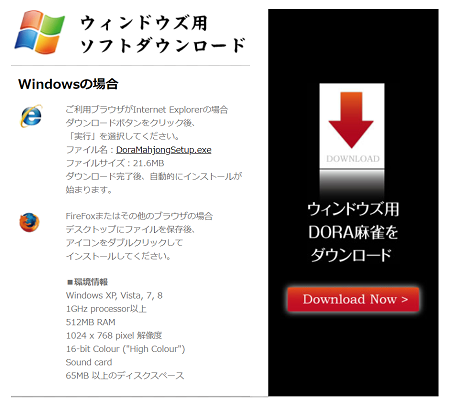This screenshot has width=450, height=404.
Task: Click the 16-bit Colour ("High Colour") line
Action: coord(125,349)
